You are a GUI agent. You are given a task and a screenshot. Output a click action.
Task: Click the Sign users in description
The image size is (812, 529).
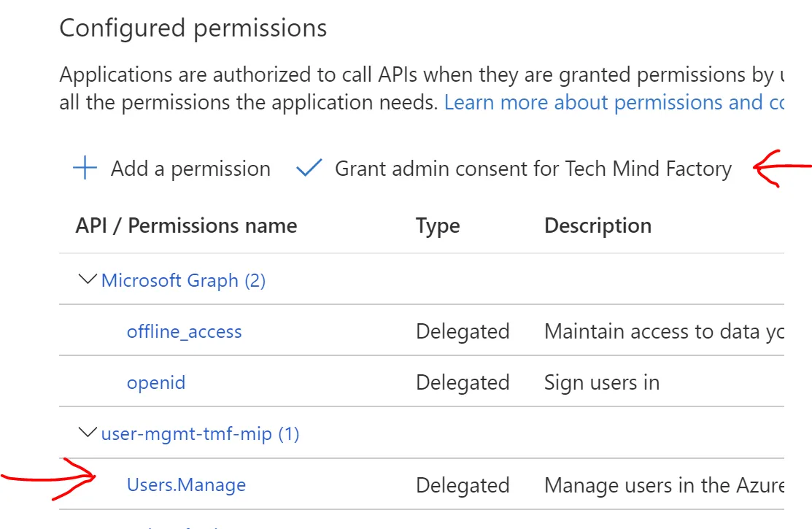[602, 382]
